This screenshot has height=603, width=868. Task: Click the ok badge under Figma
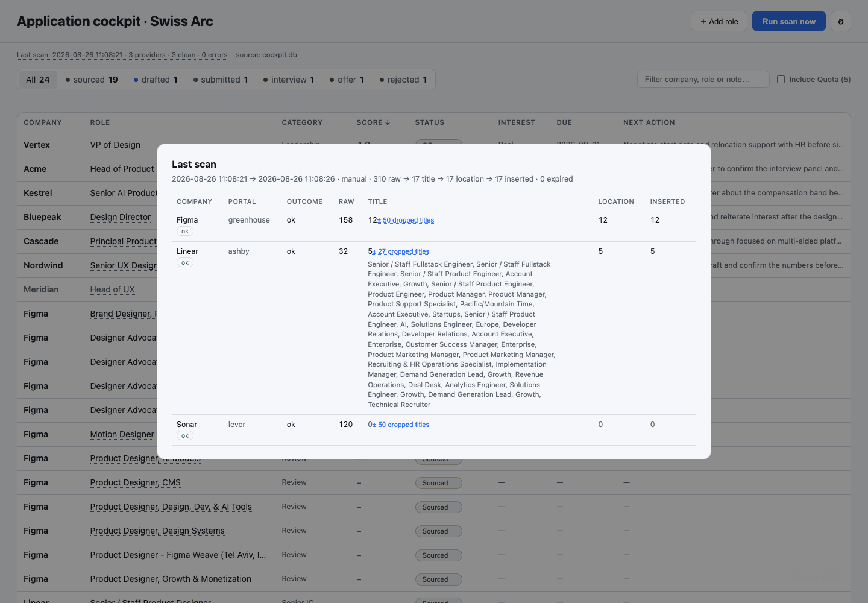click(185, 232)
